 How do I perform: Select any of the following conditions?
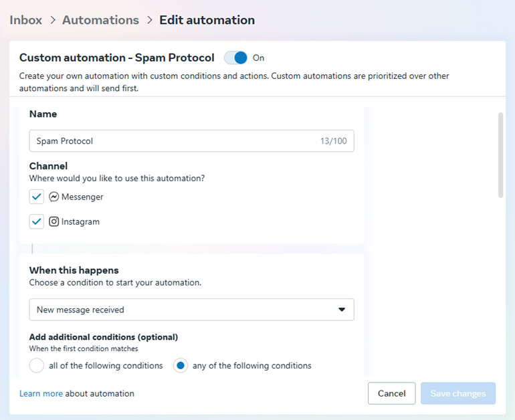tap(181, 365)
